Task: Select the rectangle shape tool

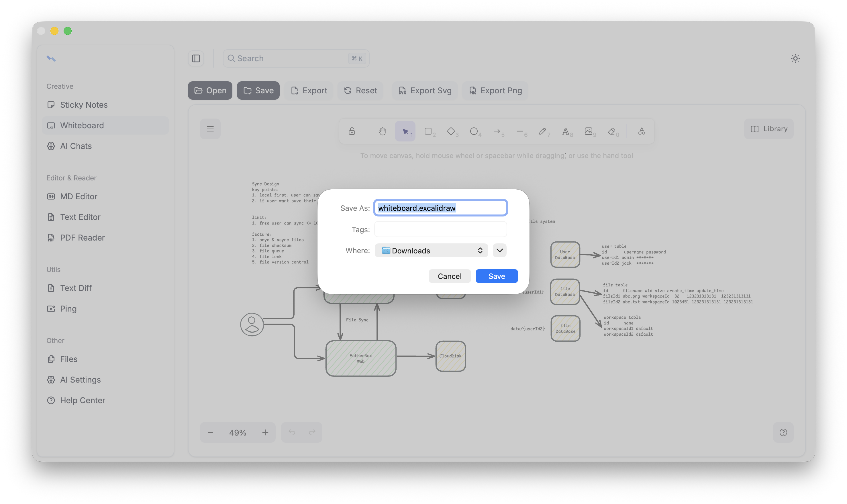Action: click(x=428, y=131)
